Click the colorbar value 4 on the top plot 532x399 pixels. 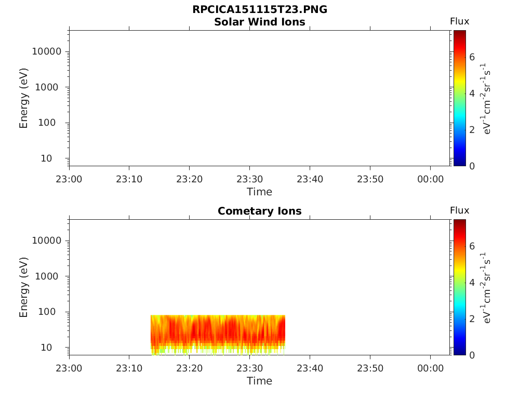472,94
